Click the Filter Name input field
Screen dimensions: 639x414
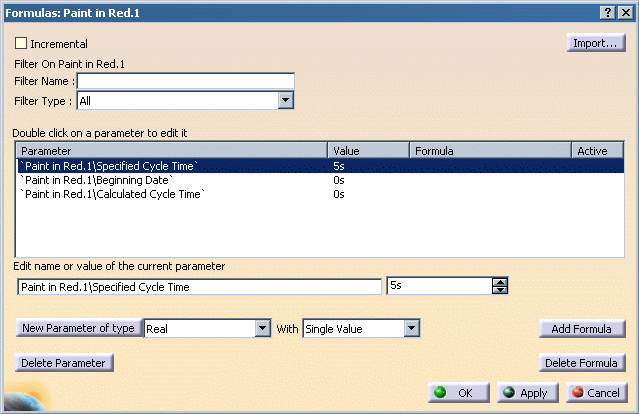185,81
